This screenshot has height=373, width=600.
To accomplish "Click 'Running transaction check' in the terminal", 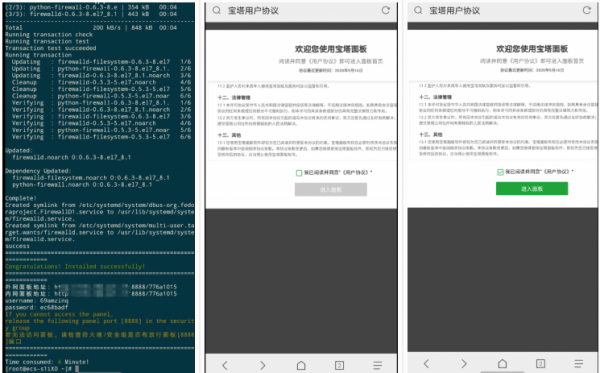I will 49,34.
